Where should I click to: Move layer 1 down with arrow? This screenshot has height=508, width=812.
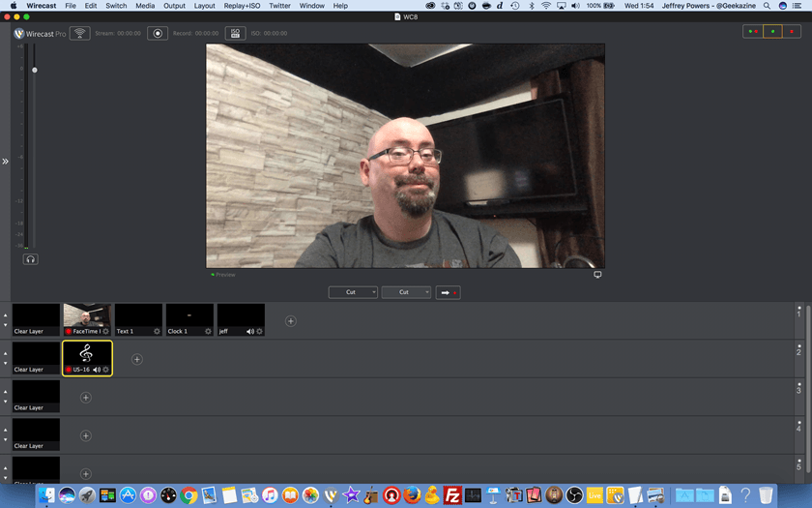click(x=6, y=325)
